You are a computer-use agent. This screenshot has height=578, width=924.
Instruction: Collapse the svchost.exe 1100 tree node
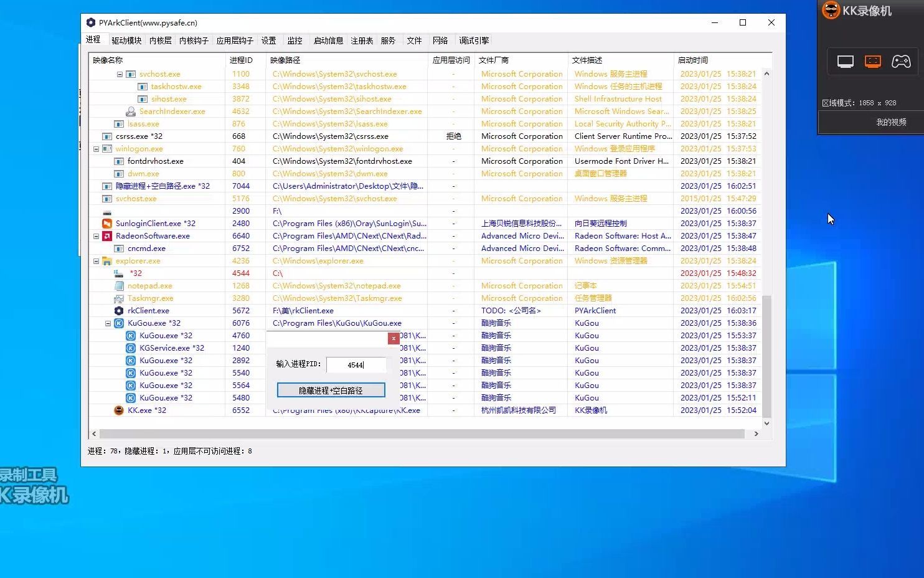[120, 74]
